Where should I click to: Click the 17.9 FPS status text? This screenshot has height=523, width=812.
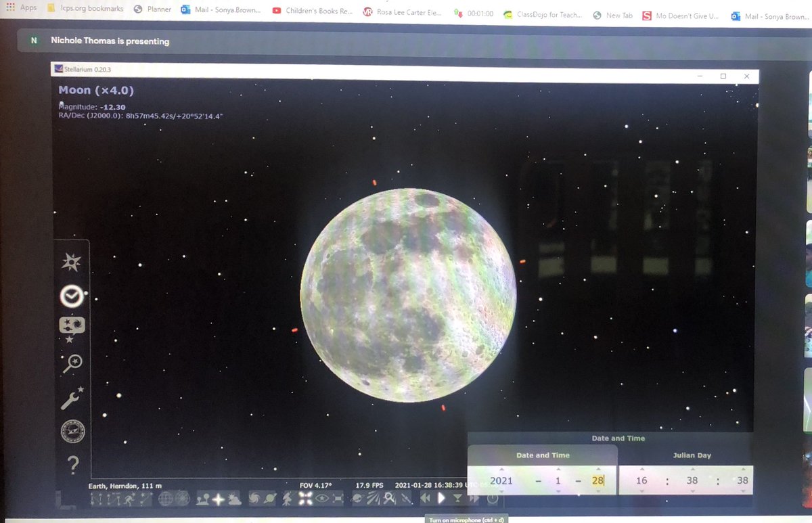point(369,485)
